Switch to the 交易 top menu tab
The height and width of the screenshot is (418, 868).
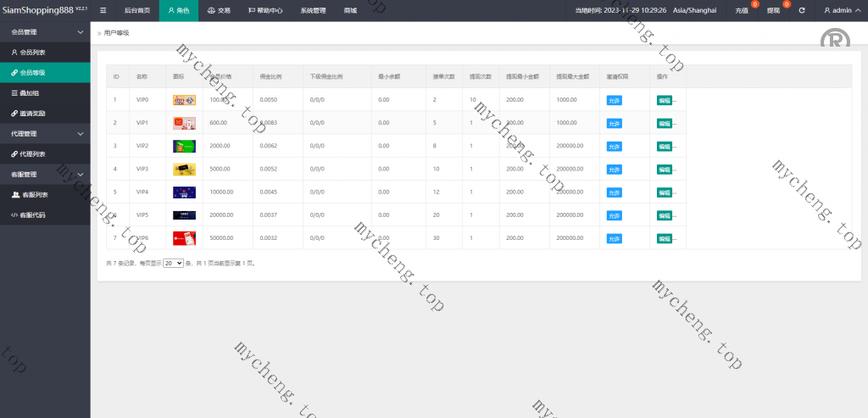pos(218,10)
